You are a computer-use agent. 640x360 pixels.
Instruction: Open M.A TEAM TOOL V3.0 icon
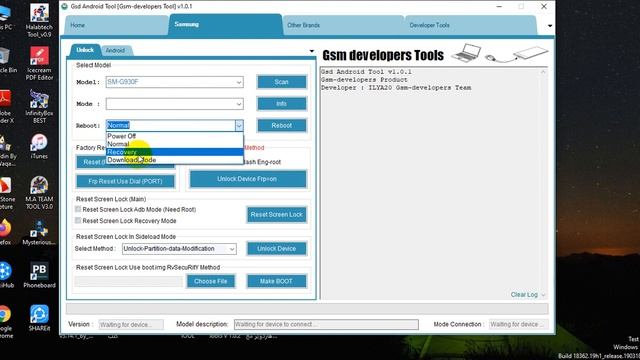pyautogui.click(x=39, y=193)
